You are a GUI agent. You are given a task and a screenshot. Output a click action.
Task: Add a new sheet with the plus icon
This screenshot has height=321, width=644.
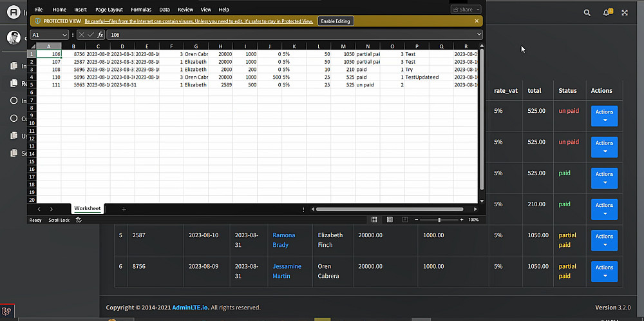point(124,209)
